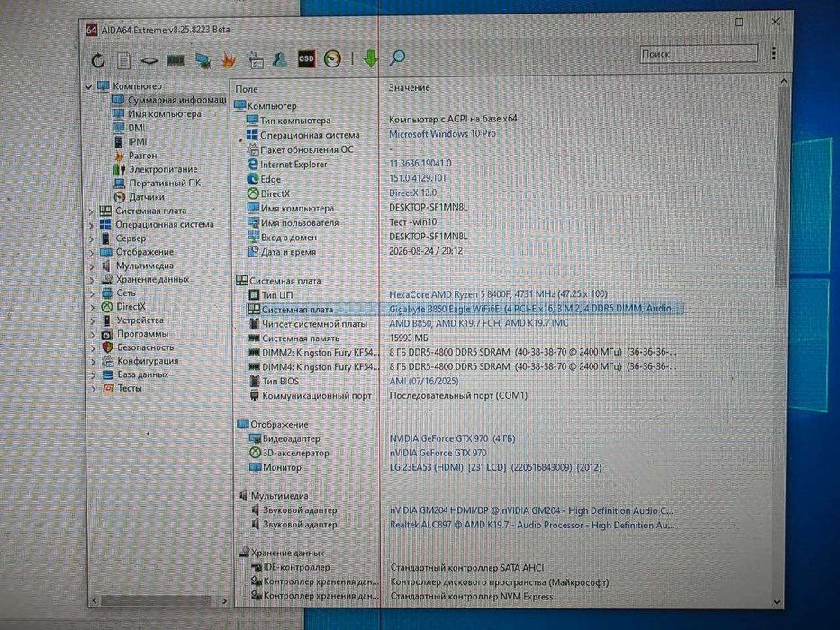Open the Realtek ALC897 audio adapter link
The height and width of the screenshot is (630, 840).
531,526
